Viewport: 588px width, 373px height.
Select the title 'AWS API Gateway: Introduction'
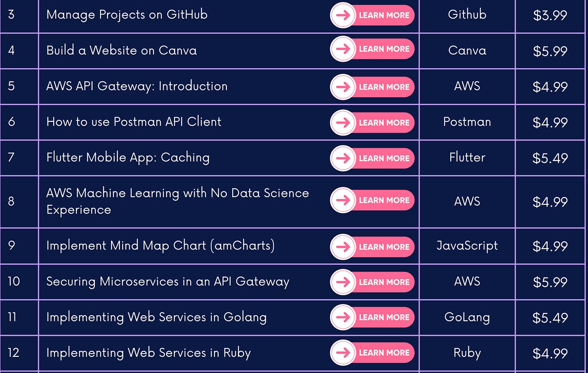click(x=137, y=86)
